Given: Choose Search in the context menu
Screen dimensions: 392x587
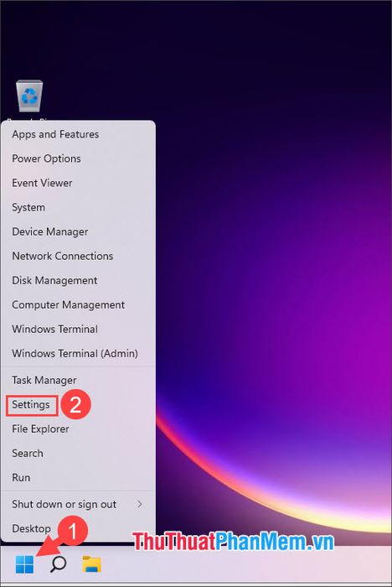Looking at the screenshot, I should click(x=78, y=453).
